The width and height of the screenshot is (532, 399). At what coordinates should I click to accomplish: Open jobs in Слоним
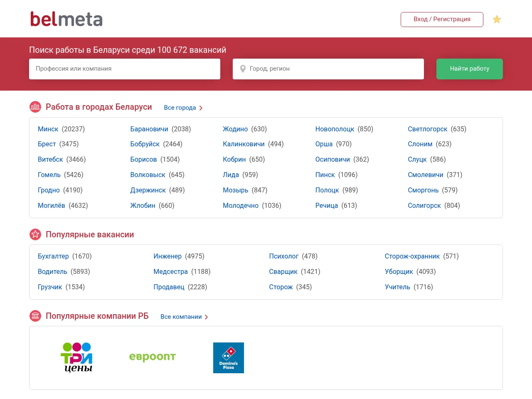pyautogui.click(x=420, y=144)
